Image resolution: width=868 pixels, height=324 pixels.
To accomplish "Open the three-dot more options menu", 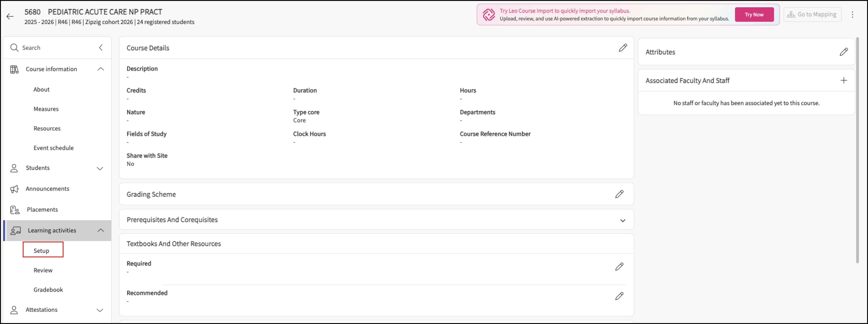I will (x=852, y=15).
